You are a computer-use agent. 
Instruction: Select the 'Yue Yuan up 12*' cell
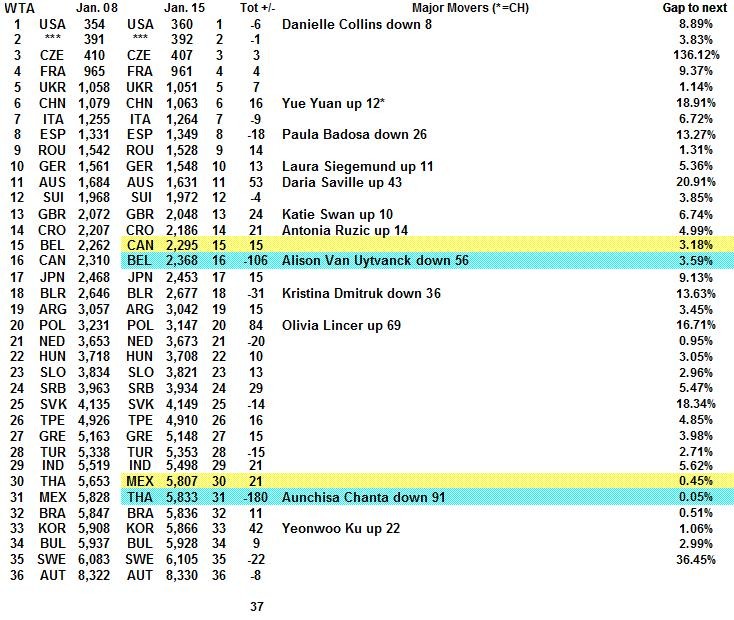pos(333,102)
